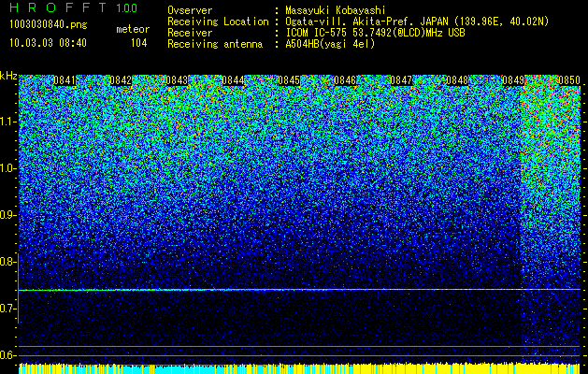Click the date stamp 10.03.03 08:40
The height and width of the screenshot is (374, 588).
click(48, 43)
